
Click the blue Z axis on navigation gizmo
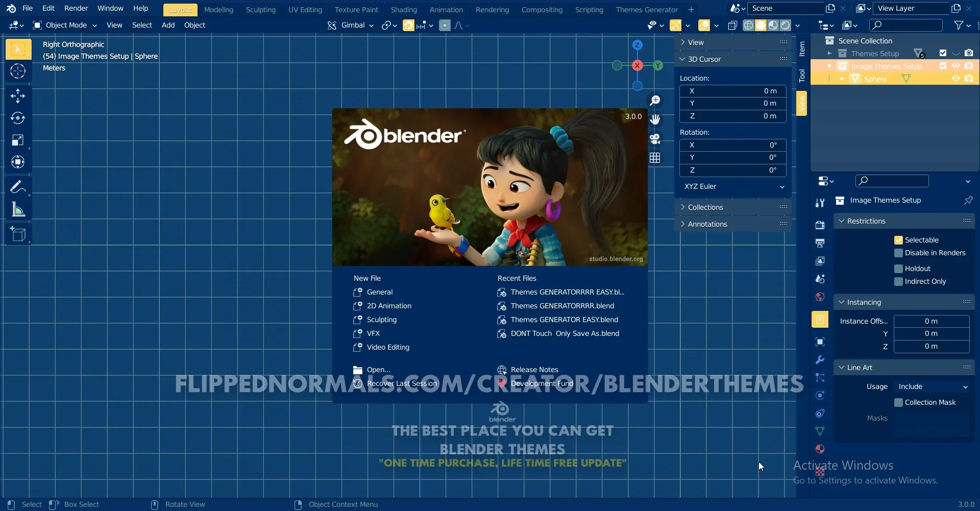pyautogui.click(x=637, y=45)
